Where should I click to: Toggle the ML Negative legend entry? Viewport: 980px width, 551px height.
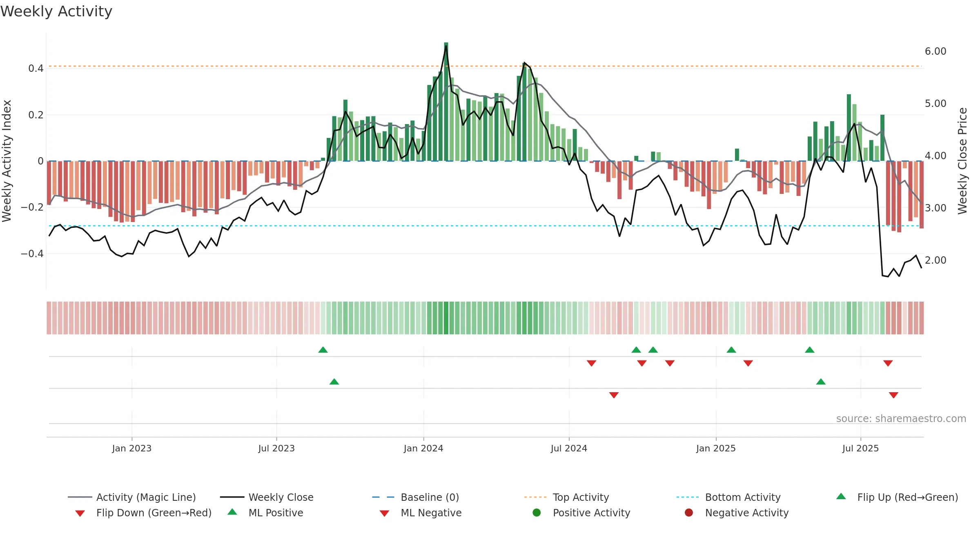coord(421,513)
